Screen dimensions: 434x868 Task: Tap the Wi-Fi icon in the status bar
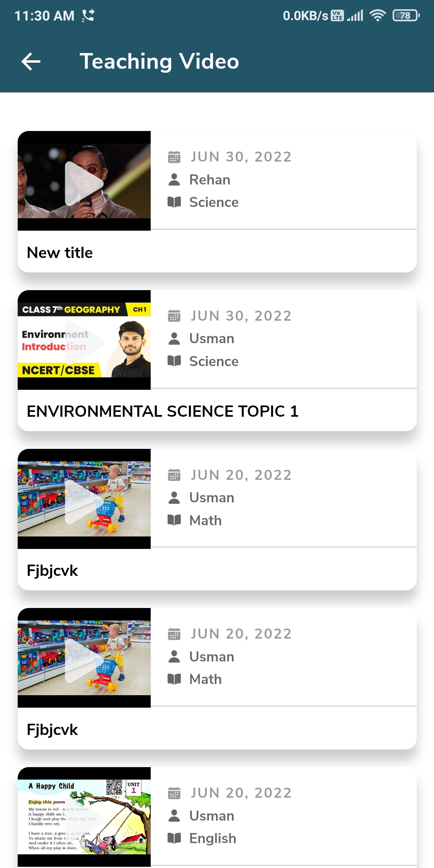pyautogui.click(x=377, y=16)
